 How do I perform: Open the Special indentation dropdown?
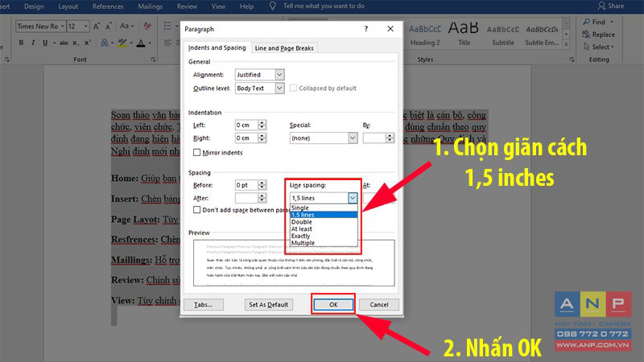353,138
